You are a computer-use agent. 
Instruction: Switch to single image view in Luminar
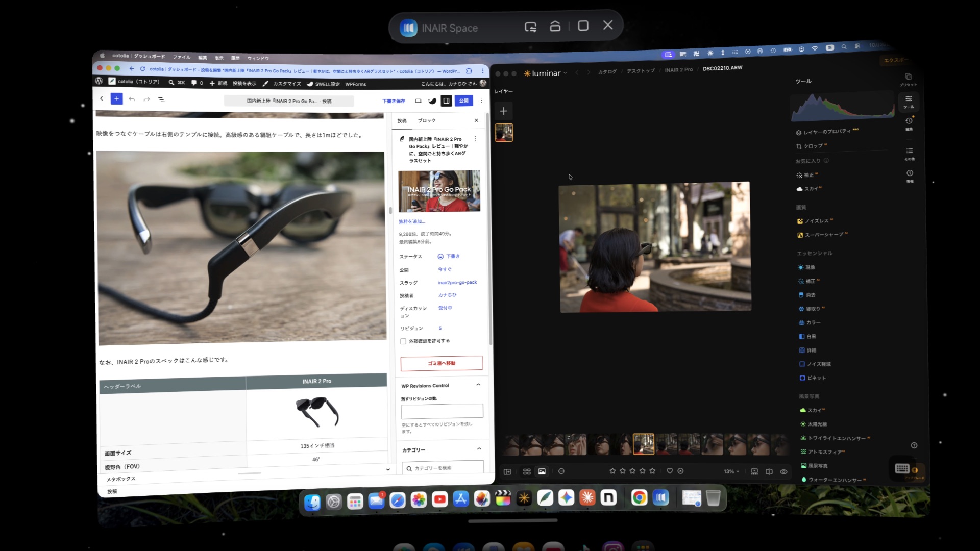tap(542, 471)
